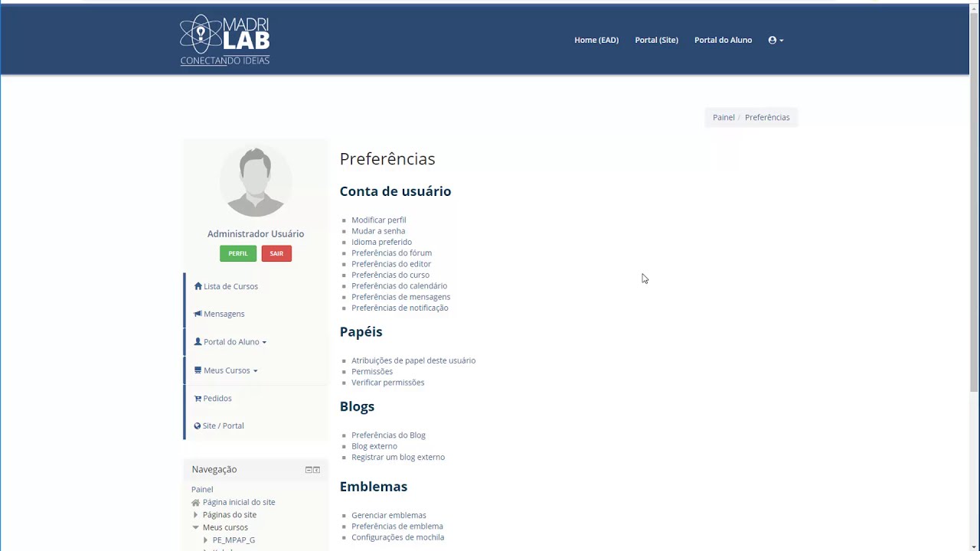
Task: Go to Painel in breadcrumb
Action: [x=724, y=117]
